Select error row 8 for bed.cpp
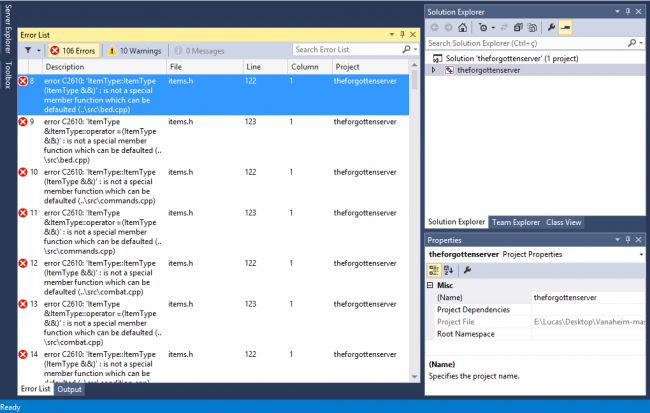 coord(213,95)
